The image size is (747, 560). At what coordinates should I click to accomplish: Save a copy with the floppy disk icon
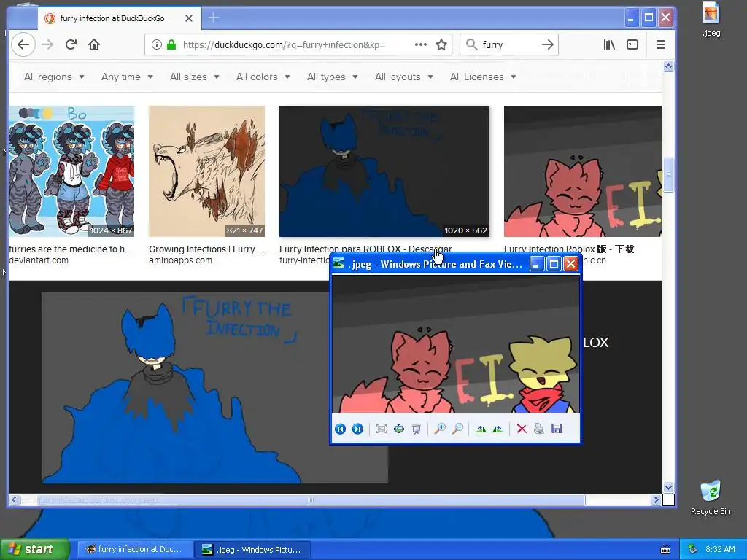pos(557,429)
